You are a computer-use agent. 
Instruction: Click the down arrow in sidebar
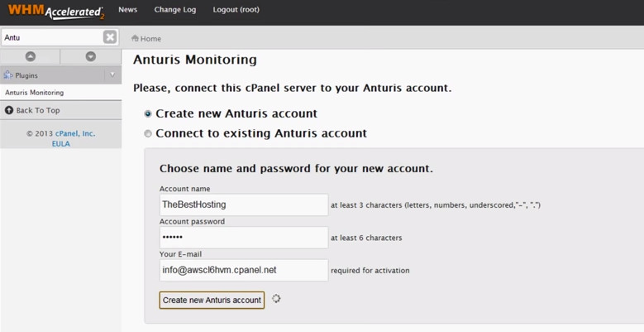point(91,57)
